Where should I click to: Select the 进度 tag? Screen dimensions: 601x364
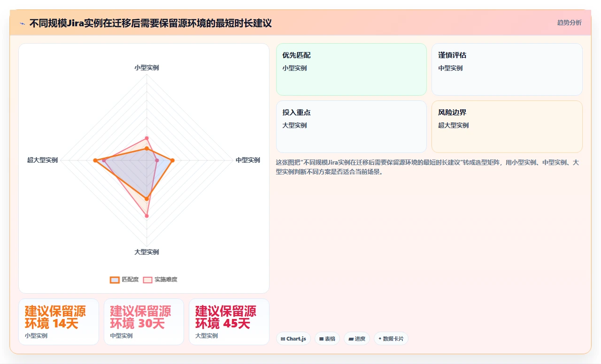tap(357, 339)
